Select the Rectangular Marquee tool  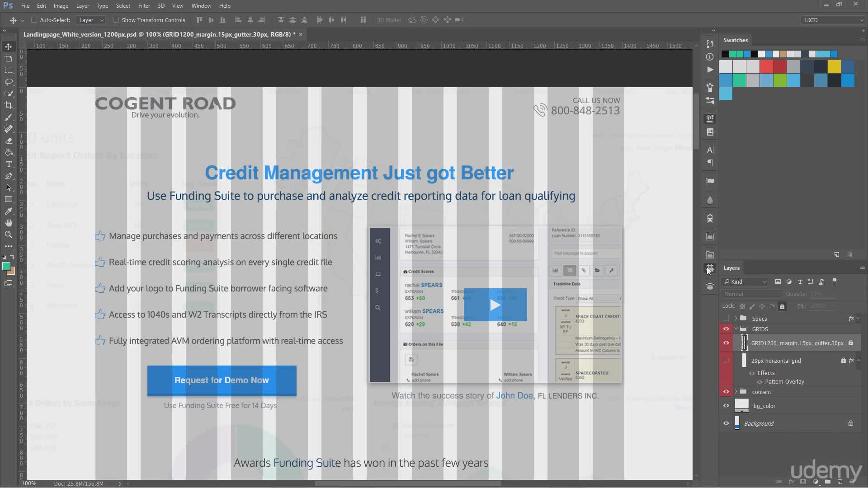coord(9,70)
